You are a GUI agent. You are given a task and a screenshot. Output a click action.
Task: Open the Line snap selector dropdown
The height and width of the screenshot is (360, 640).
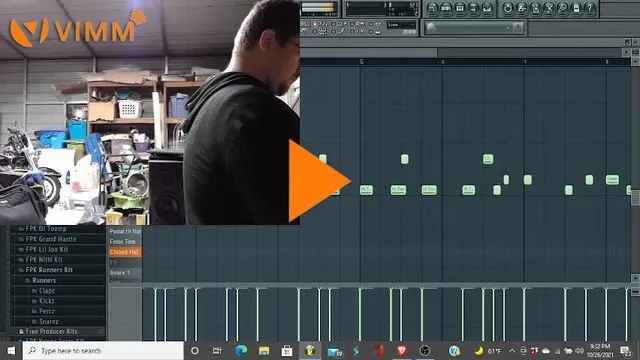click(401, 25)
